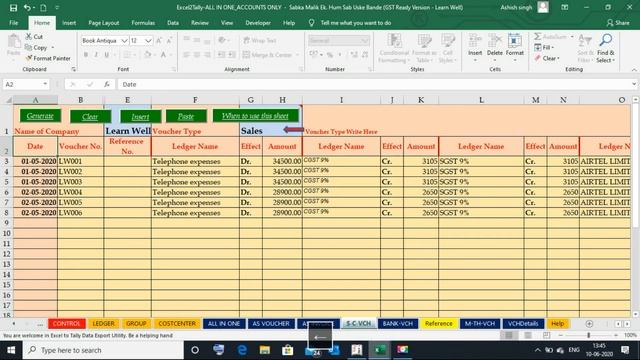Click 'When to use this sheet' button

[x=256, y=116]
